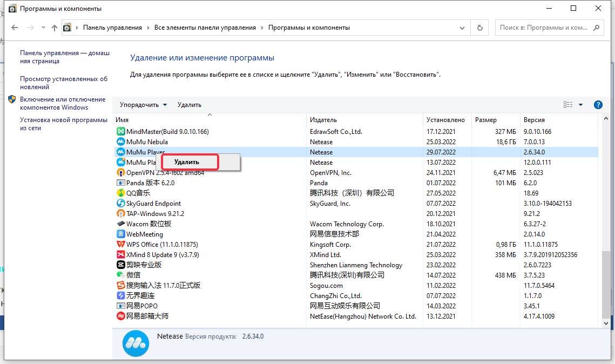
Task: Click the view layout icon in toolbar
Action: pos(568,105)
